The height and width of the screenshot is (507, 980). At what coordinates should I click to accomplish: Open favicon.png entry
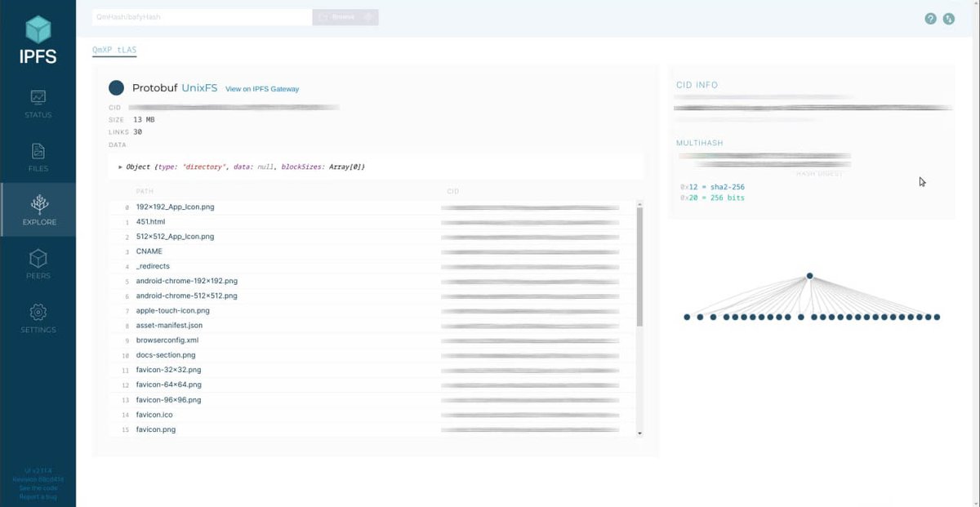click(155, 429)
